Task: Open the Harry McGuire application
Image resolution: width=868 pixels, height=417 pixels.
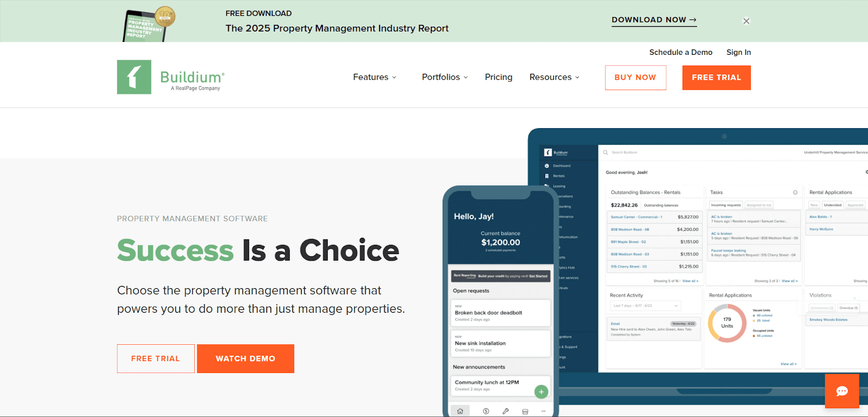Action: coord(821,229)
